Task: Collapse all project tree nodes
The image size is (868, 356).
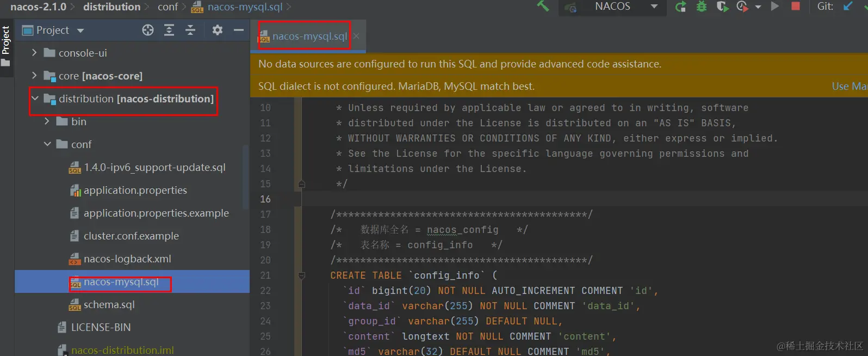Action: click(x=190, y=30)
